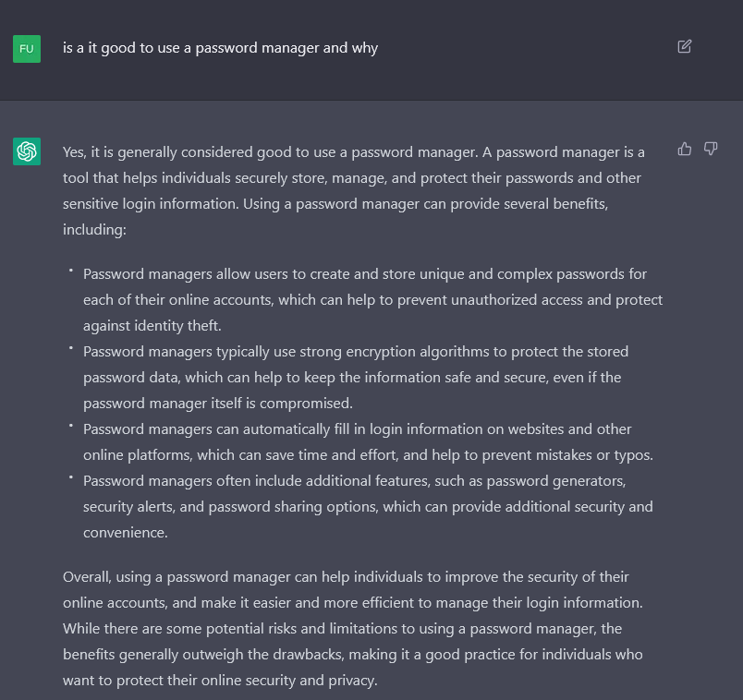The width and height of the screenshot is (743, 700).
Task: Click the bullet dot before the additional features point
Action: (x=71, y=477)
